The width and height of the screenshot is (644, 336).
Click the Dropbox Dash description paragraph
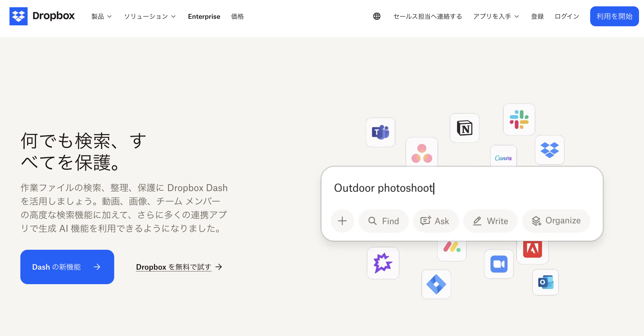pos(124,208)
